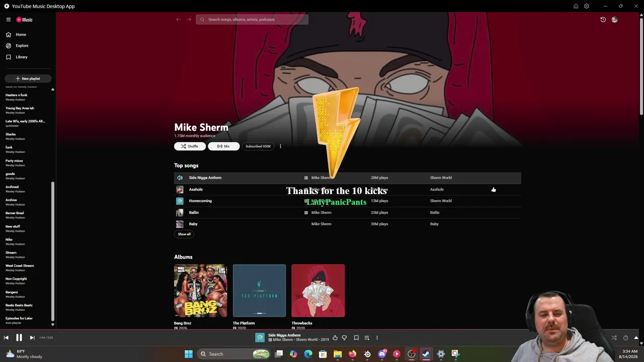This screenshot has width=644, height=362.
Task: Select the Ballin album text in song row
Action: tap(435, 213)
